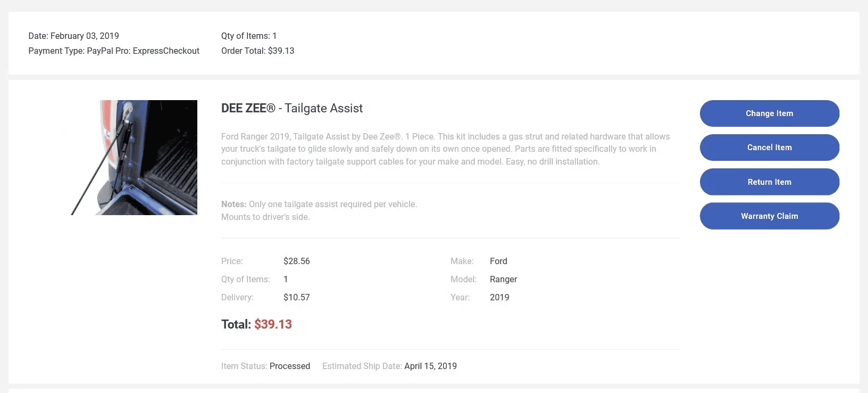Select the estimated ship date April 15, 2019
868x393 pixels.
[x=430, y=366]
